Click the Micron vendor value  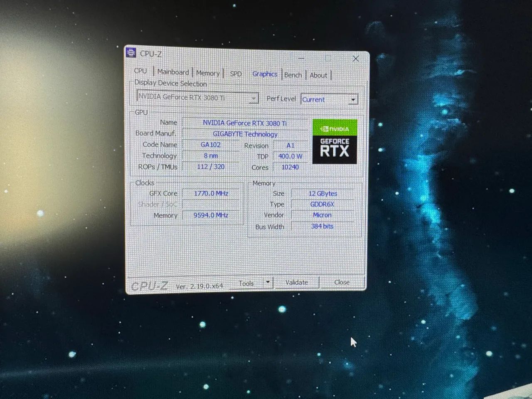pyautogui.click(x=323, y=215)
